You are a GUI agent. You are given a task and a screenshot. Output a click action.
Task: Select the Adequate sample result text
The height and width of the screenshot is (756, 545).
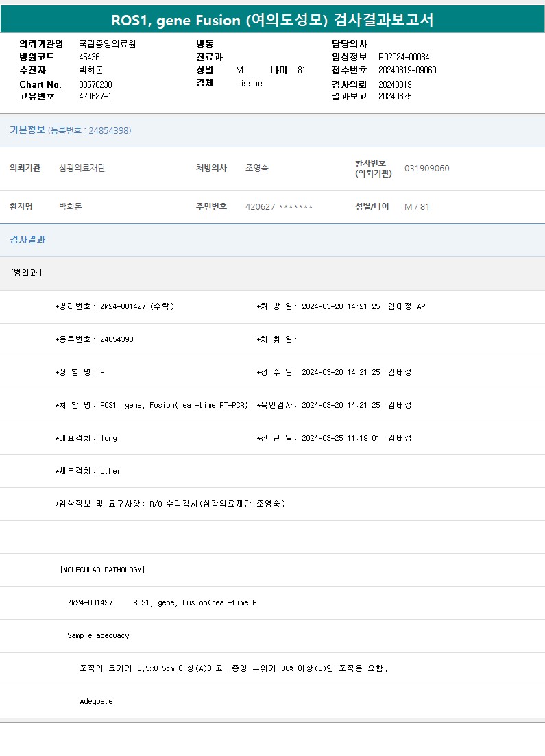point(96,701)
